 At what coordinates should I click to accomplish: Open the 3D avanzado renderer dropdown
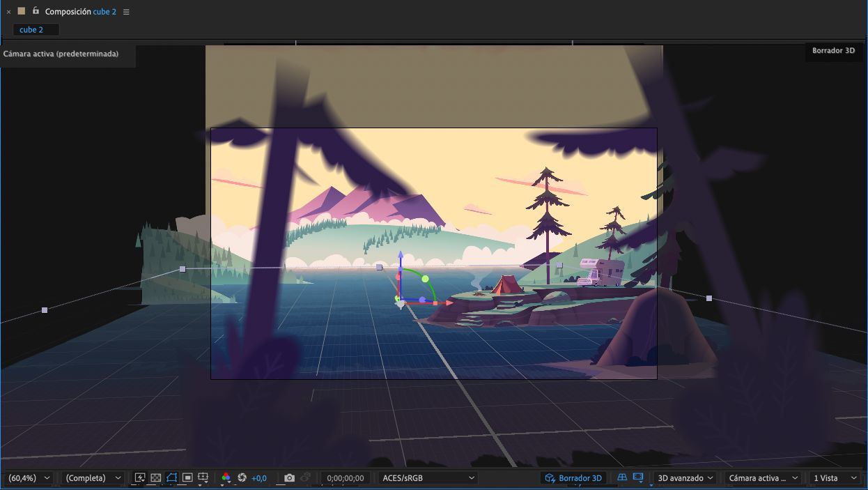[x=684, y=477]
